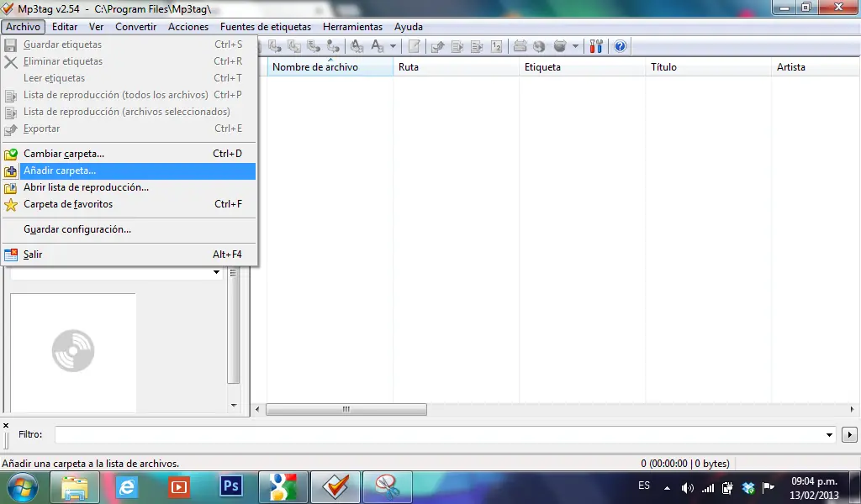Select Abrir lista de reproducción... entry

(x=129, y=187)
